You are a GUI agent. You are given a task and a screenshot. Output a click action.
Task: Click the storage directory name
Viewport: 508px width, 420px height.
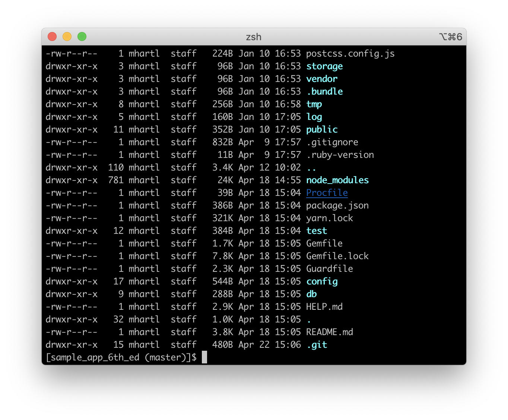pos(324,66)
